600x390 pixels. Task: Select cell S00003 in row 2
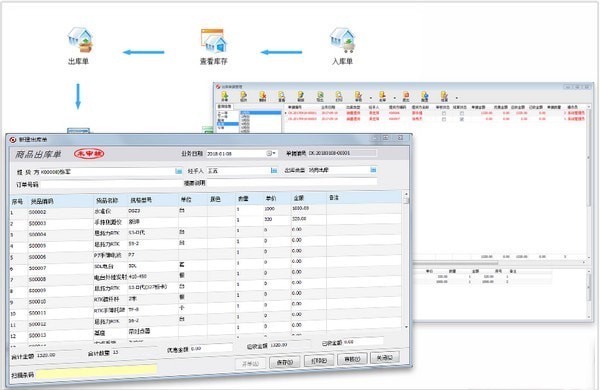[60, 223]
